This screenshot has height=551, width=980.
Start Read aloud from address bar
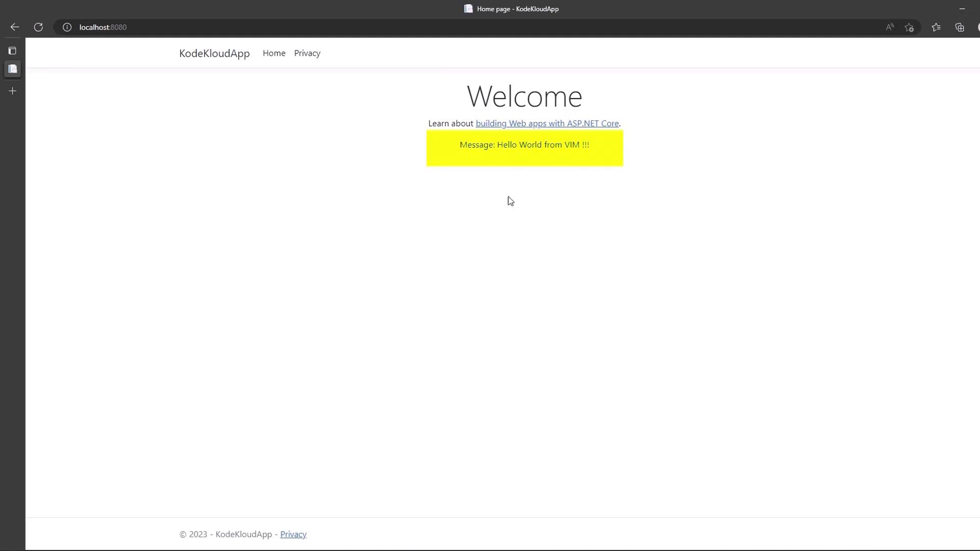890,27
